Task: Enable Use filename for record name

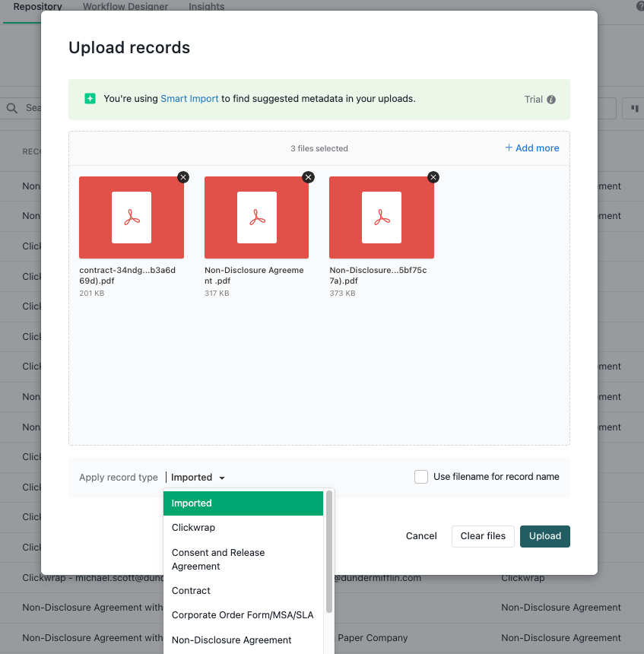Action: pos(421,477)
